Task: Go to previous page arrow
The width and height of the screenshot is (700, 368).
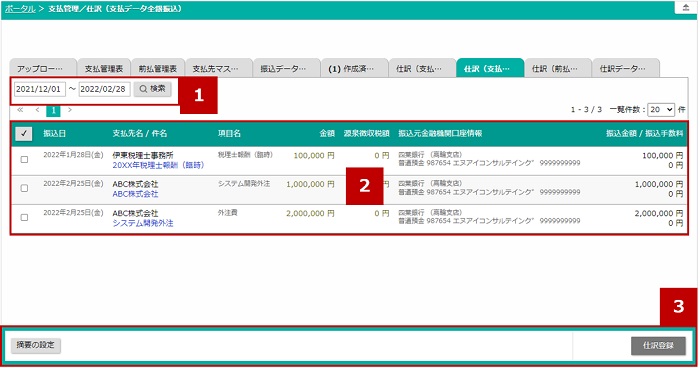Action: 38,110
